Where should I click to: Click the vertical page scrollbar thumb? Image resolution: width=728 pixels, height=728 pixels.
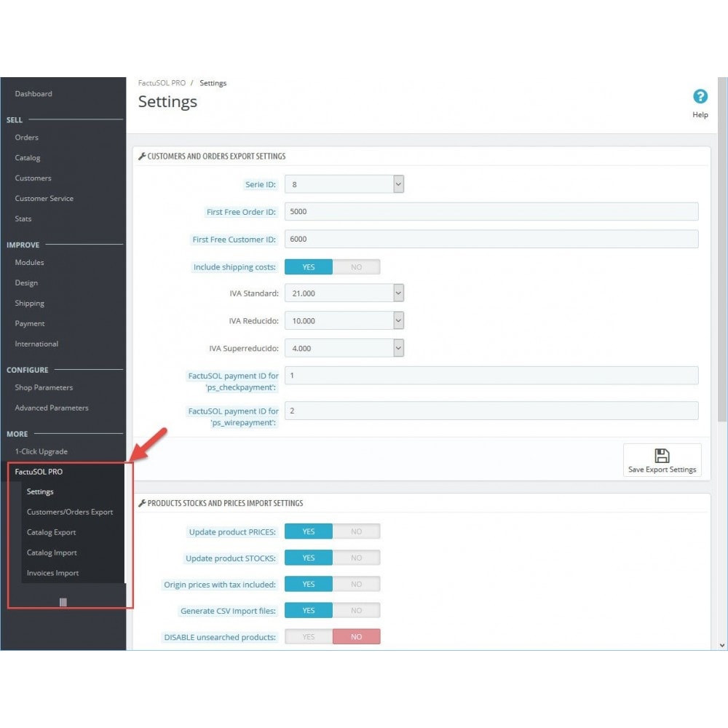[x=722, y=249]
